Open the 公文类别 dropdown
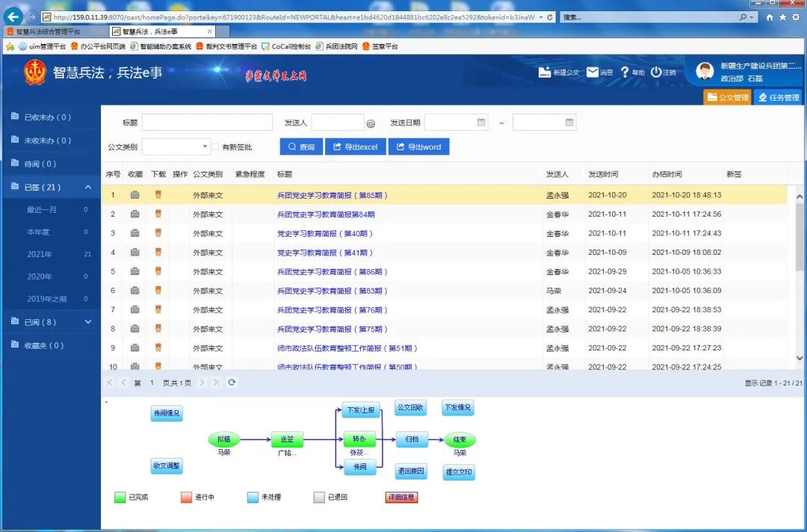The height and width of the screenshot is (532, 807). coord(205,147)
